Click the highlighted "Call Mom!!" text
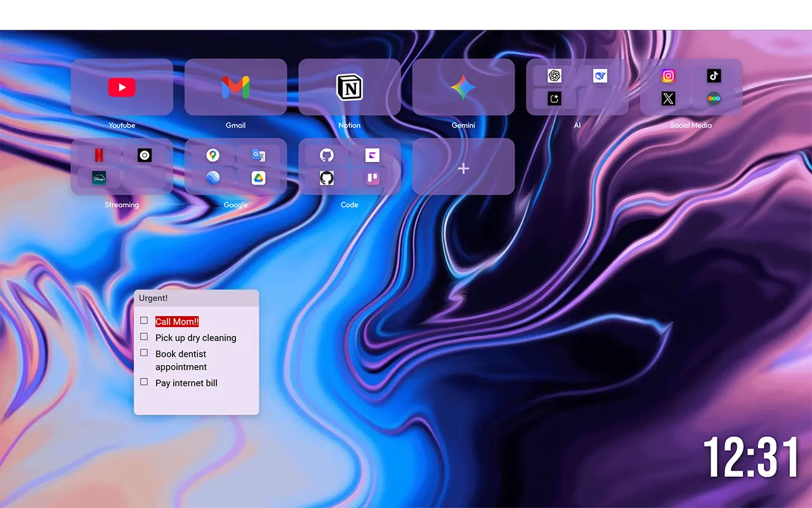The width and height of the screenshot is (812, 508). click(177, 322)
